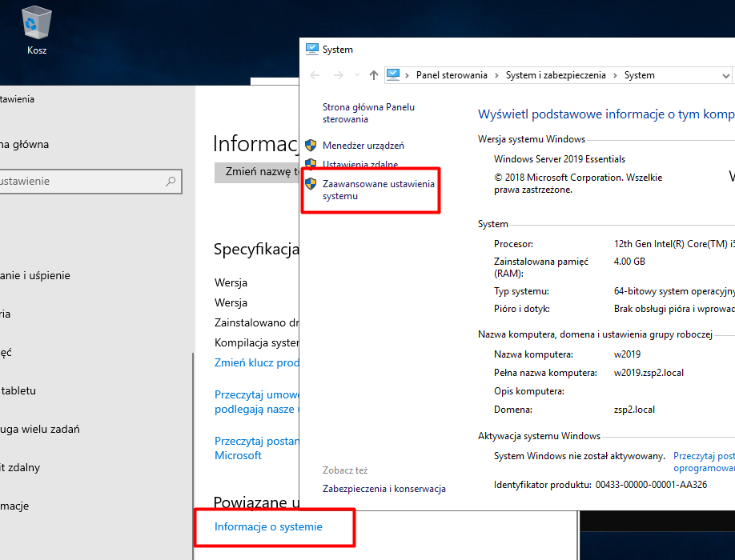Click the Settings search input field
This screenshot has width=735, height=560.
click(x=80, y=182)
